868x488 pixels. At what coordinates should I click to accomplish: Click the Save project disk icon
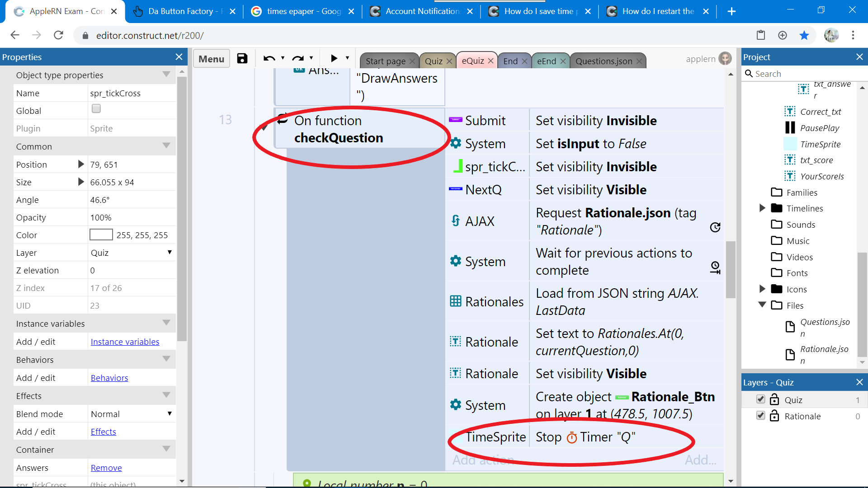click(x=242, y=59)
